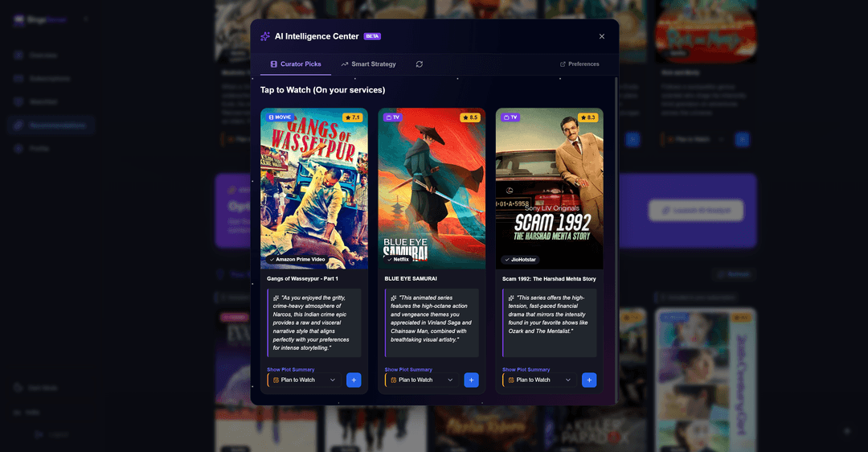Click the AI quote mentioning Vinland Saga

432,323
